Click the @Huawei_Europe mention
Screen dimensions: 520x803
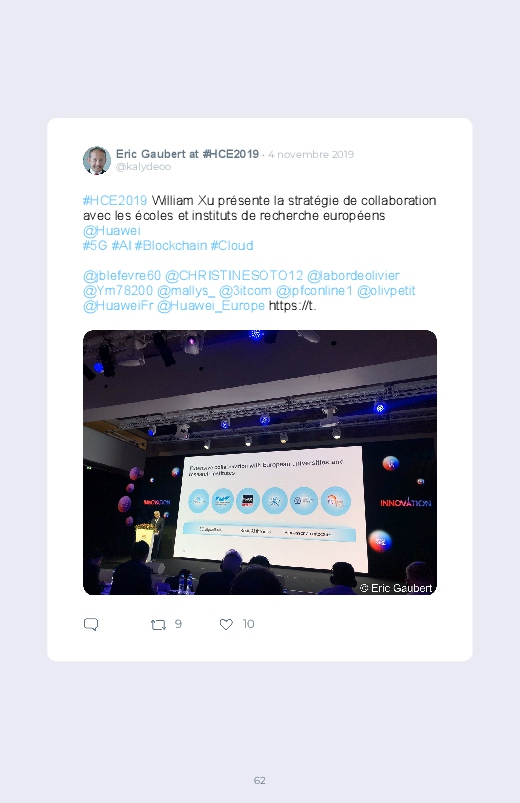pyautogui.click(x=211, y=306)
